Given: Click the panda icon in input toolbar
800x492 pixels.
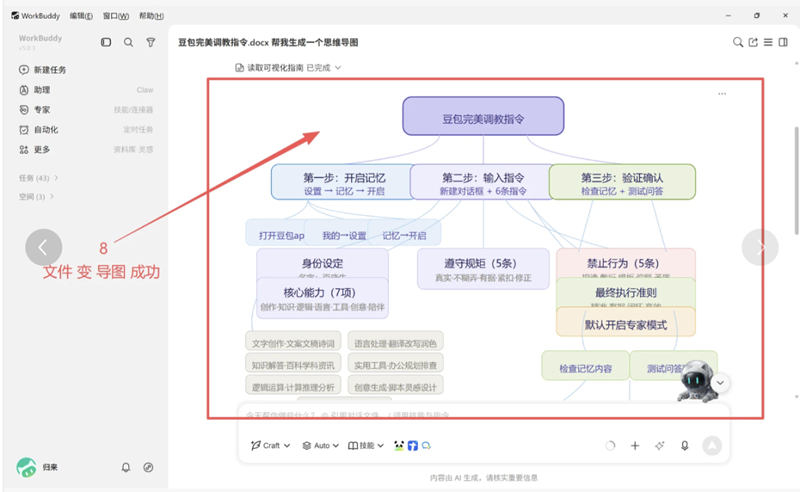Looking at the screenshot, I should [x=399, y=446].
